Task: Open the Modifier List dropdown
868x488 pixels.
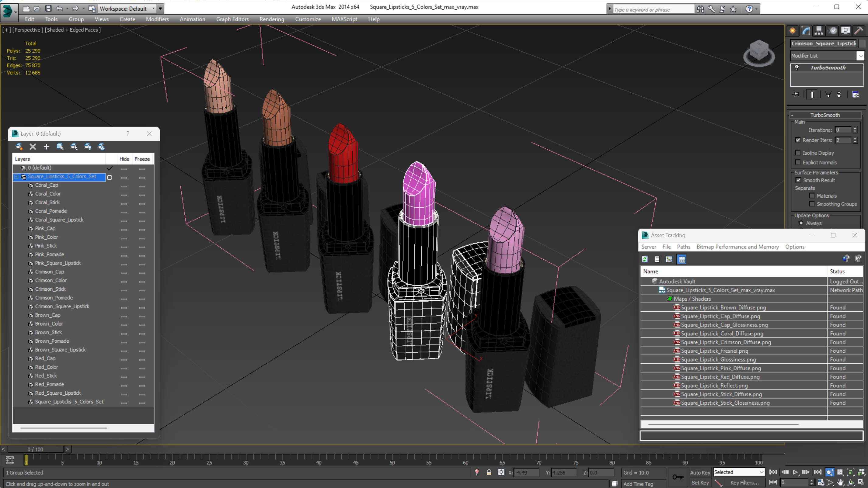Action: click(x=860, y=56)
